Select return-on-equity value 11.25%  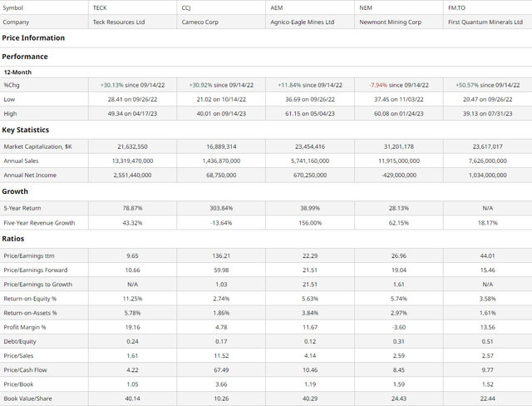point(132,299)
